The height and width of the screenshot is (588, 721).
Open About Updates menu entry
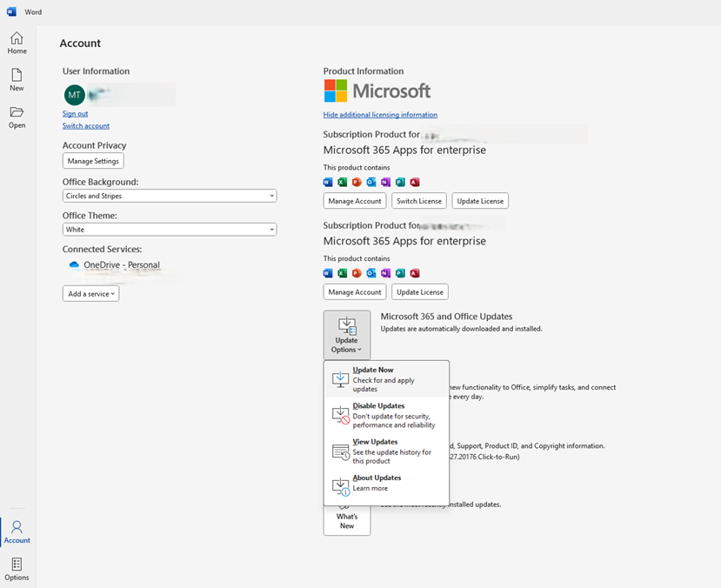click(x=386, y=485)
